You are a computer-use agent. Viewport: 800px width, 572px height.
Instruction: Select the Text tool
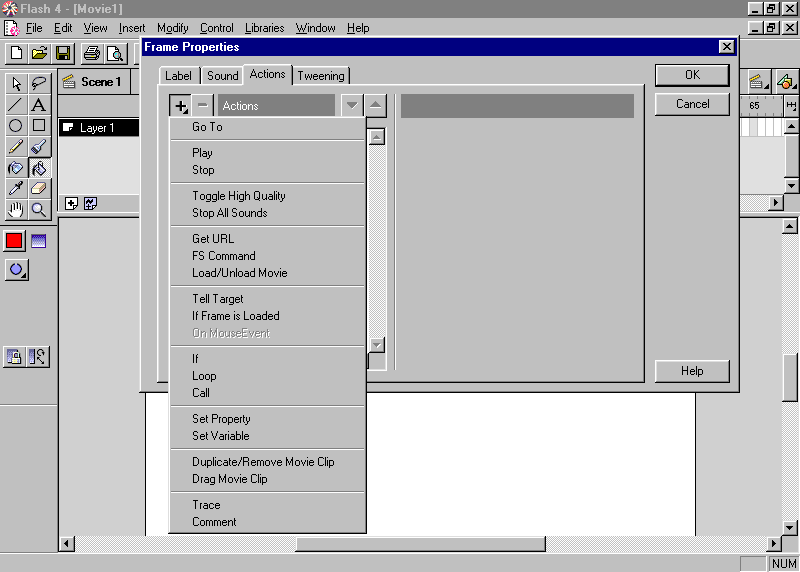pyautogui.click(x=39, y=105)
